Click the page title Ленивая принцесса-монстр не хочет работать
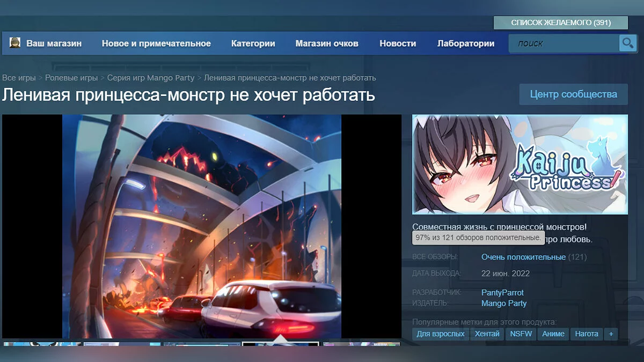 (x=188, y=95)
